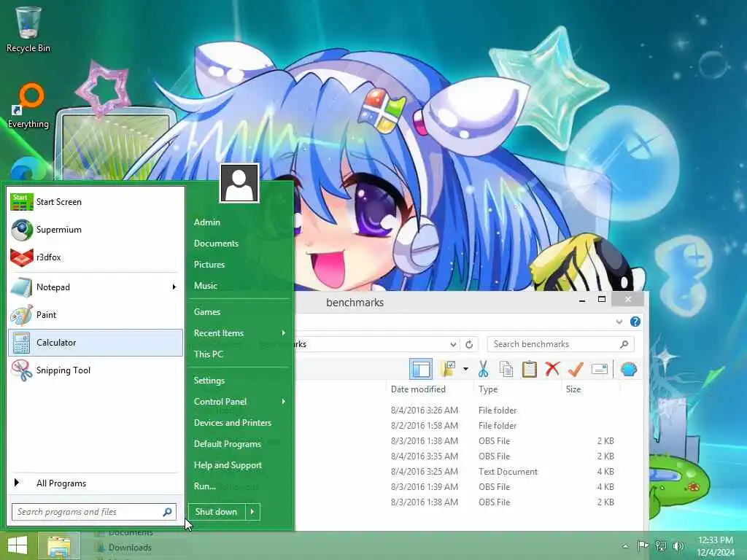747x560 pixels.
Task: Expand All Programs list
Action: [96, 483]
